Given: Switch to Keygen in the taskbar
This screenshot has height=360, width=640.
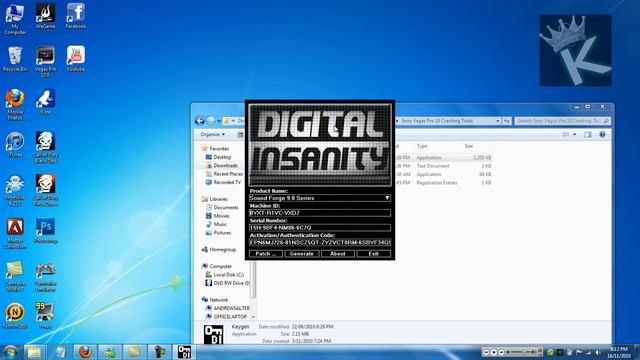Looking at the screenshot, I should point(184,352).
